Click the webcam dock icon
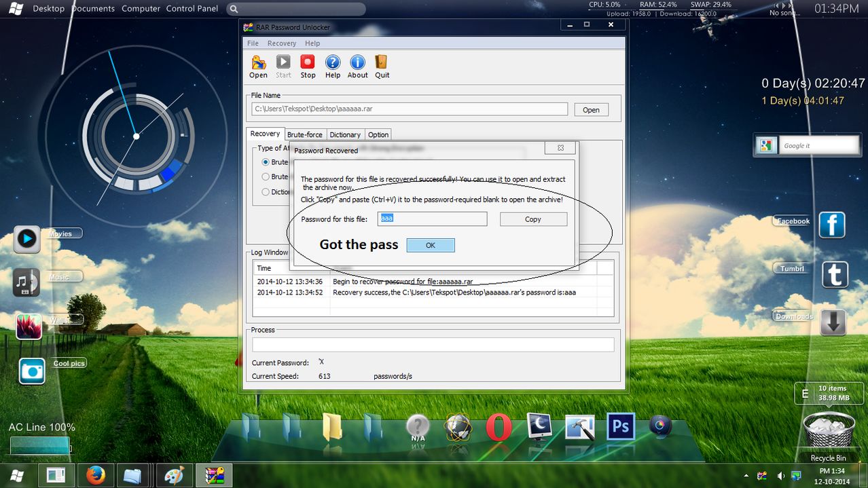Screen dimensions: 868x488 [659, 427]
